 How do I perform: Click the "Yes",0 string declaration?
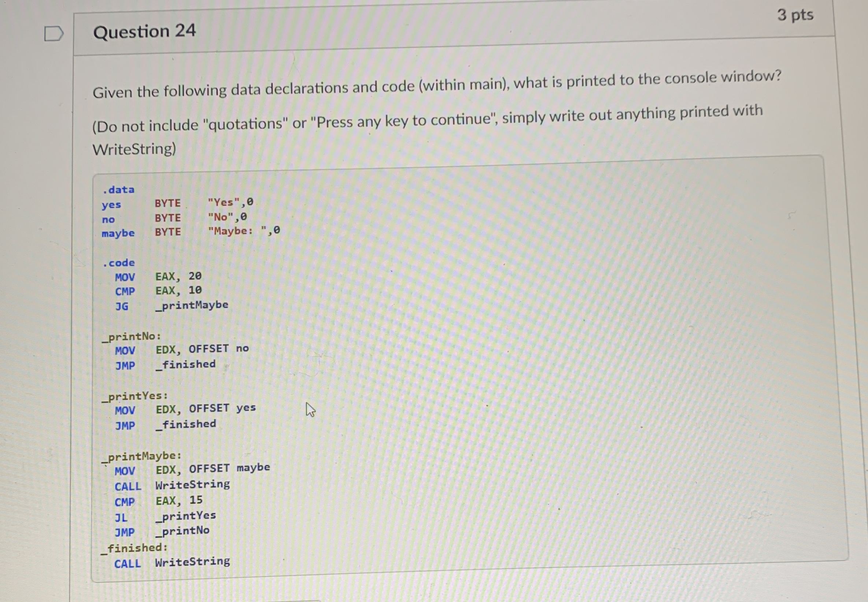pos(230,202)
